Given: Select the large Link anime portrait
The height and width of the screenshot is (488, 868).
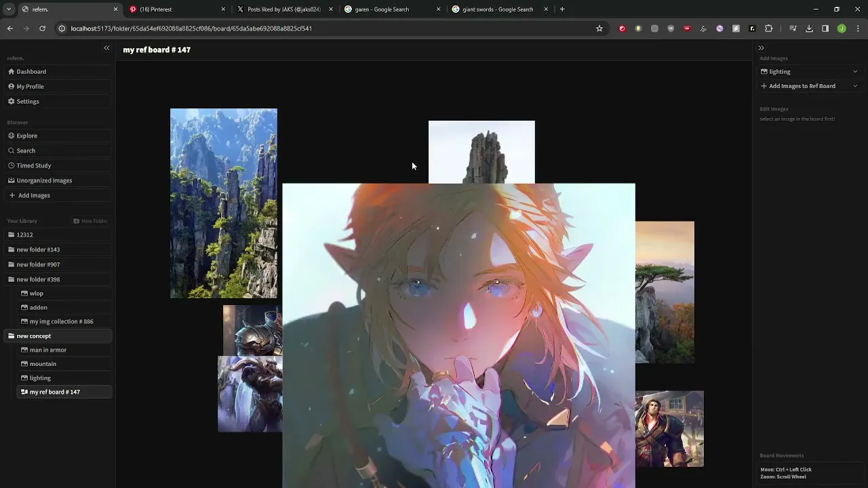Looking at the screenshot, I should click(458, 335).
